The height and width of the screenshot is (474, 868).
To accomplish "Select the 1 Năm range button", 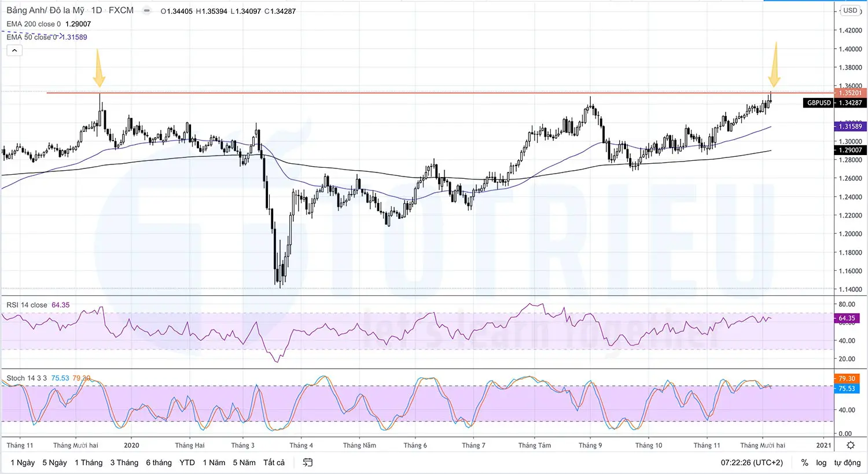I will click(214, 462).
